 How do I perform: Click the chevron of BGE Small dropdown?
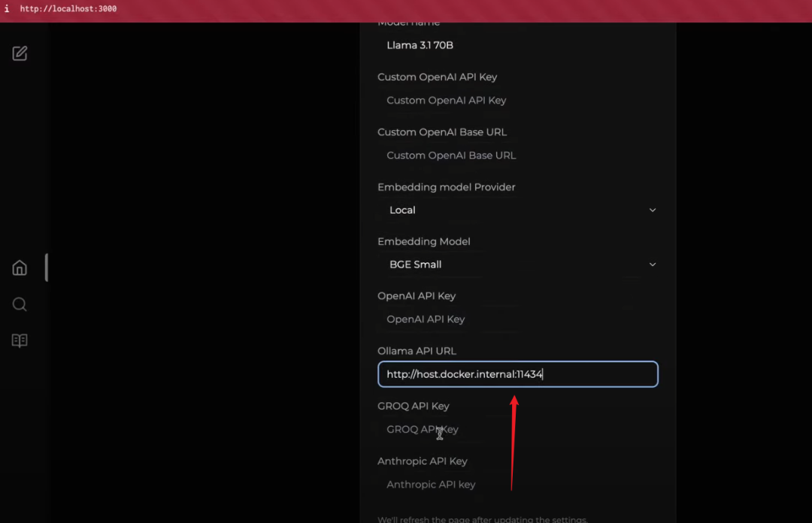[652, 265]
